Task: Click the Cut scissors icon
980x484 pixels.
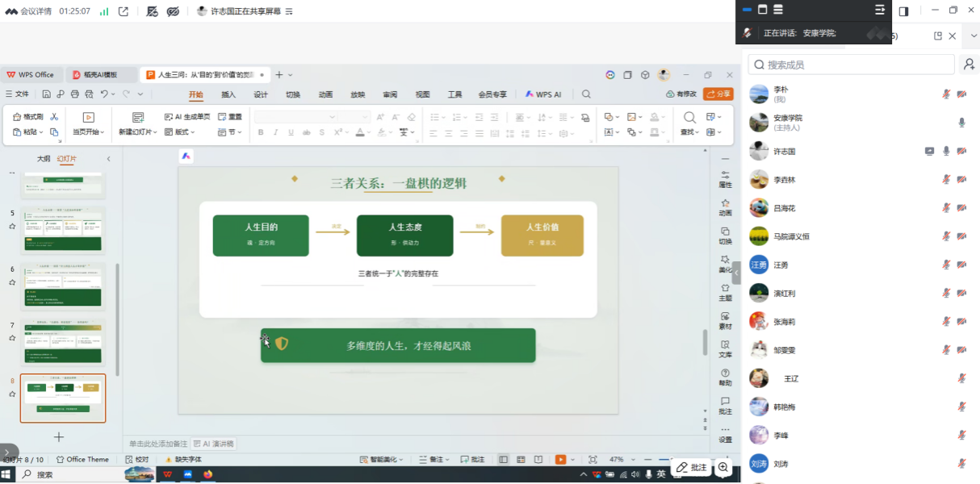Action: (54, 117)
